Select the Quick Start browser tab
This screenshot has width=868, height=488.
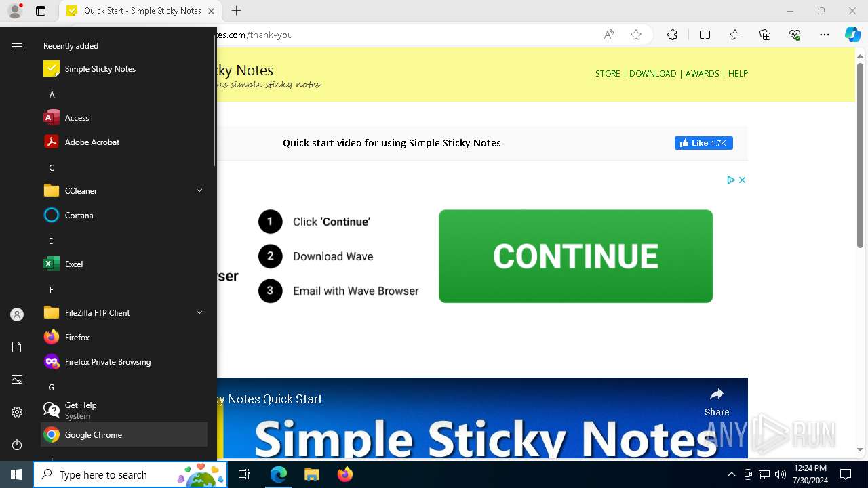pyautogui.click(x=141, y=11)
